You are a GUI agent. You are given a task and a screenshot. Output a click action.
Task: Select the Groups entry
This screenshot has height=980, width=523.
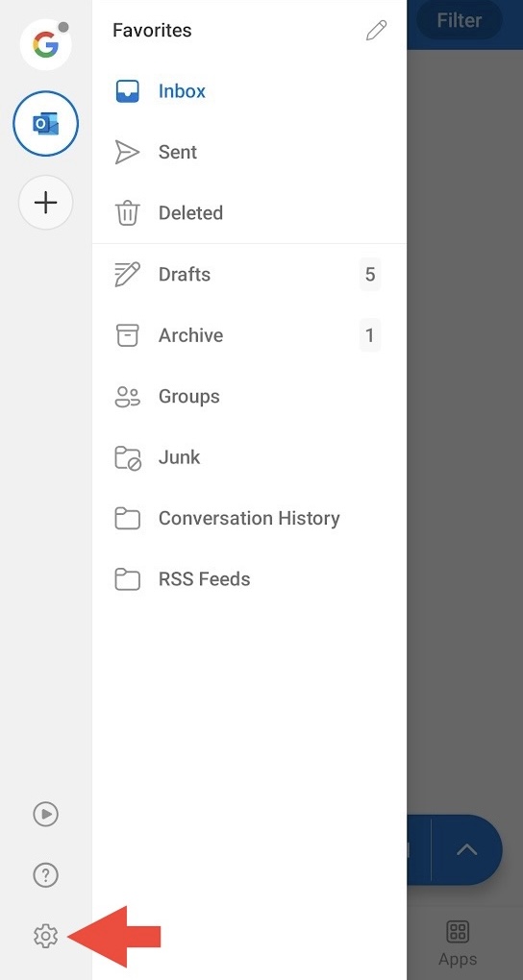point(249,396)
